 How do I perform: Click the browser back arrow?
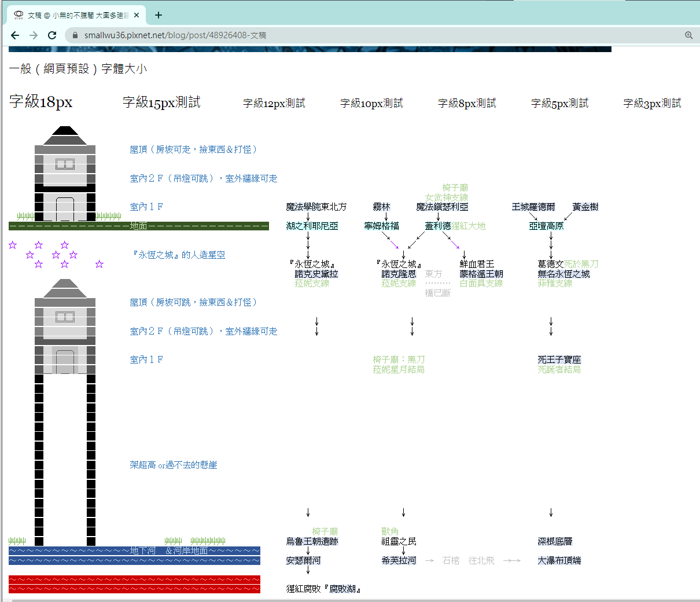(x=14, y=35)
